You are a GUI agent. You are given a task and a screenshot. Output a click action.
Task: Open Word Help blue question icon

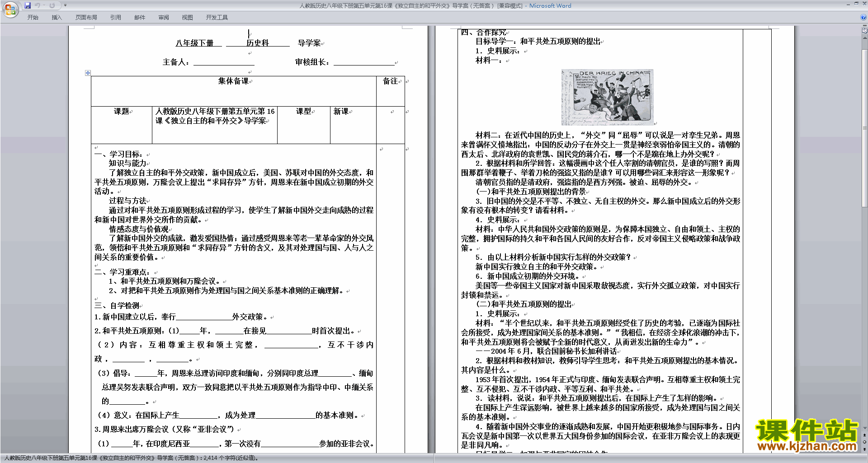(863, 18)
